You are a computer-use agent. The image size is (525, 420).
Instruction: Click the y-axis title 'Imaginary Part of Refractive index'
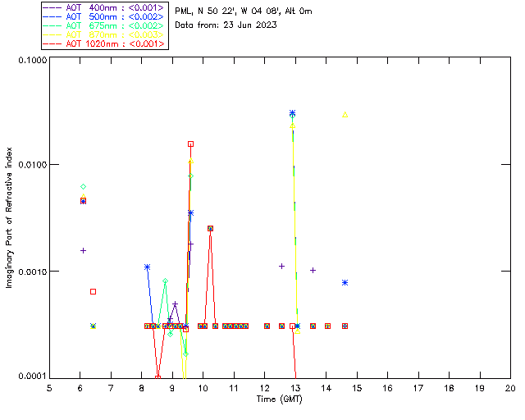(9, 217)
